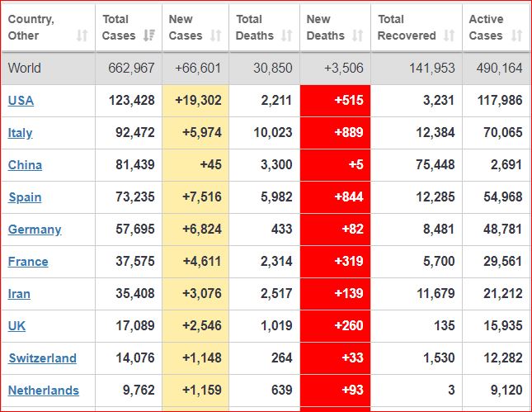Select Italy new deaths +889 cell
The width and height of the screenshot is (532, 412).
tap(335, 133)
